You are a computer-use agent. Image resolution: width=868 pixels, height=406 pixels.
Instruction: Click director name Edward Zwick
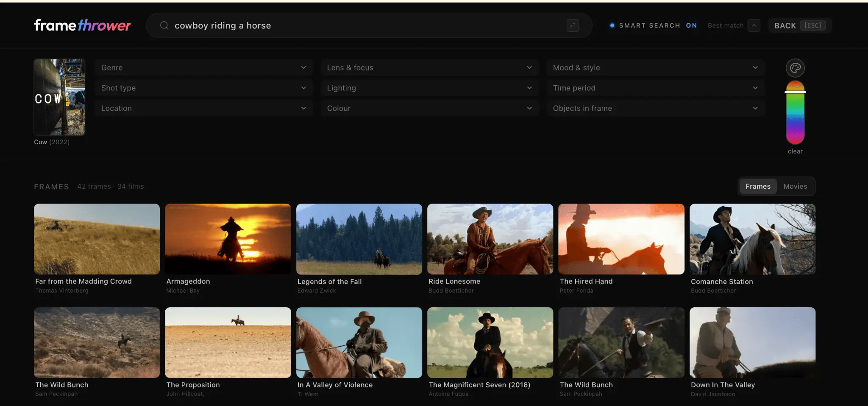317,291
